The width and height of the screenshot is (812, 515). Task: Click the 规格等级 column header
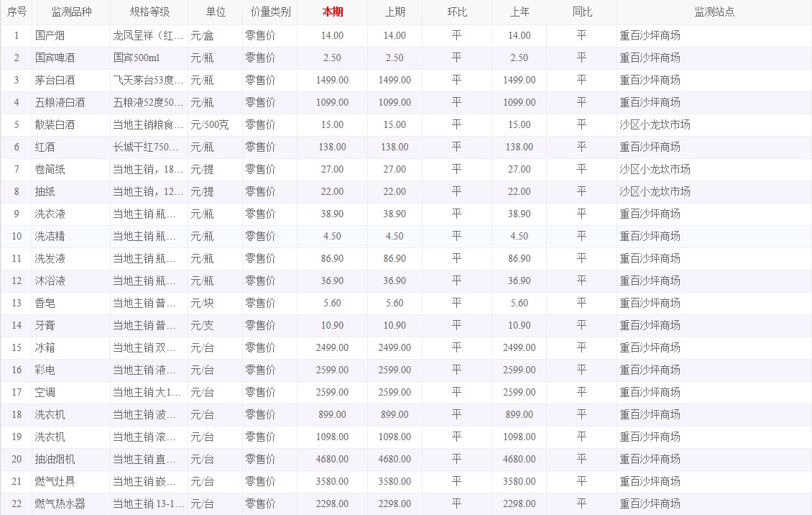coord(149,12)
